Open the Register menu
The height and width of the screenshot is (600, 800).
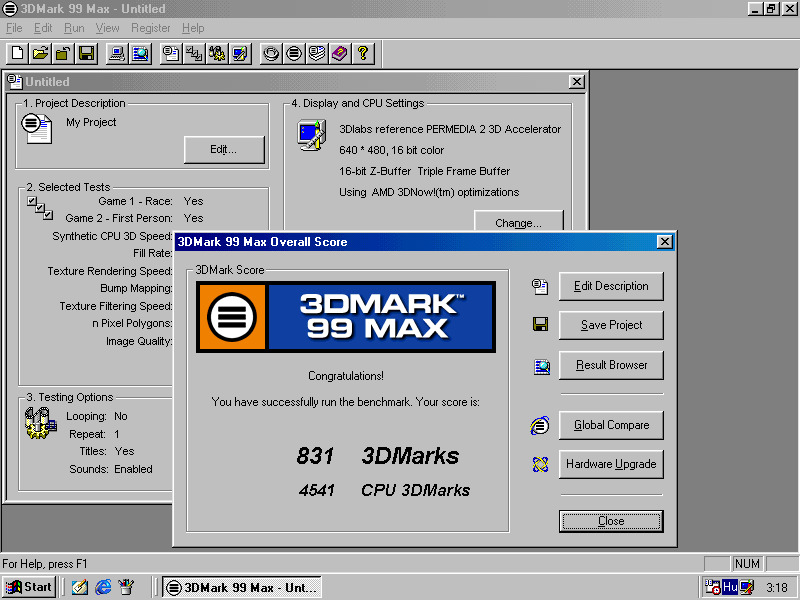pyautogui.click(x=151, y=28)
